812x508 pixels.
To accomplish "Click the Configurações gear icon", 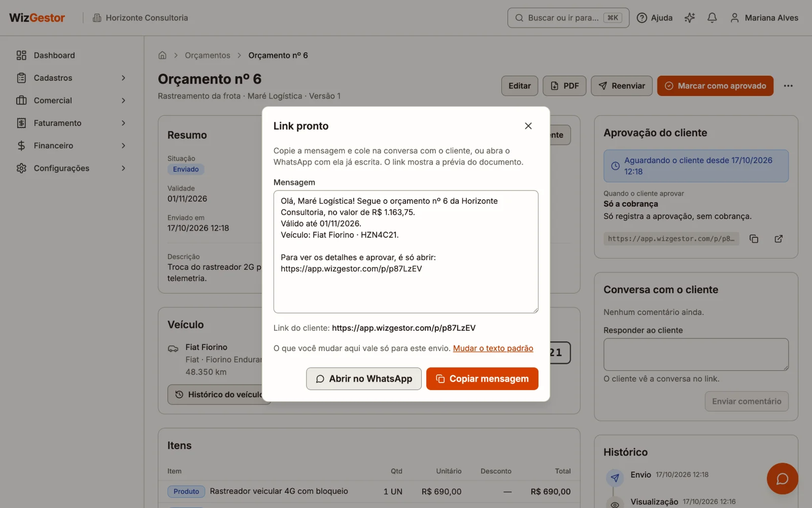I will tap(21, 168).
